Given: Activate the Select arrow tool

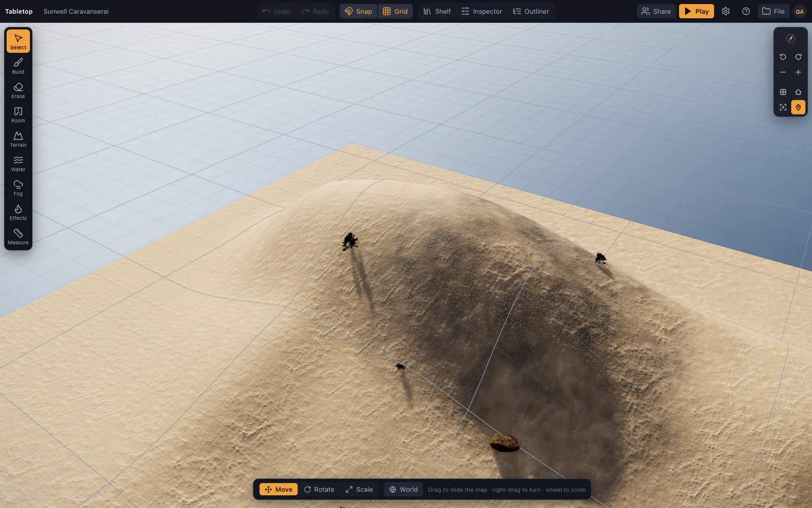Looking at the screenshot, I should pos(18,42).
